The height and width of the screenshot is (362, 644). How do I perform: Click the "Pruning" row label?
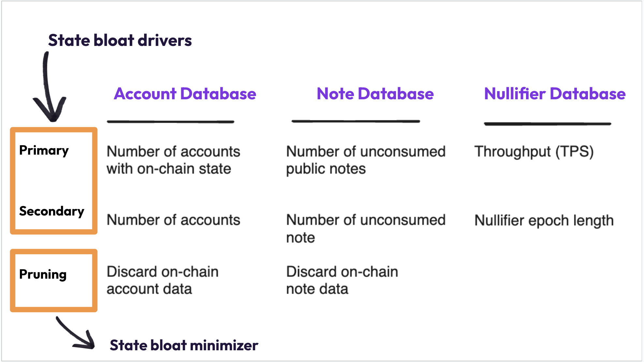(43, 274)
